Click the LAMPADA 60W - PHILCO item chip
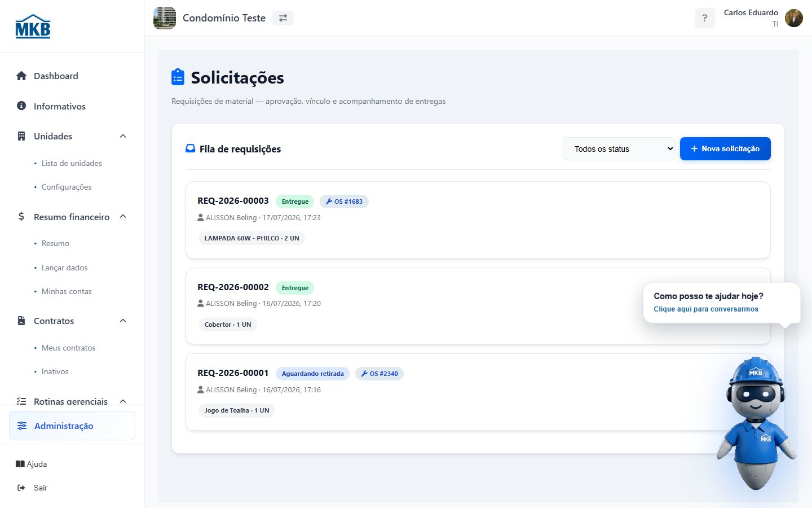The height and width of the screenshot is (508, 812). [x=251, y=238]
